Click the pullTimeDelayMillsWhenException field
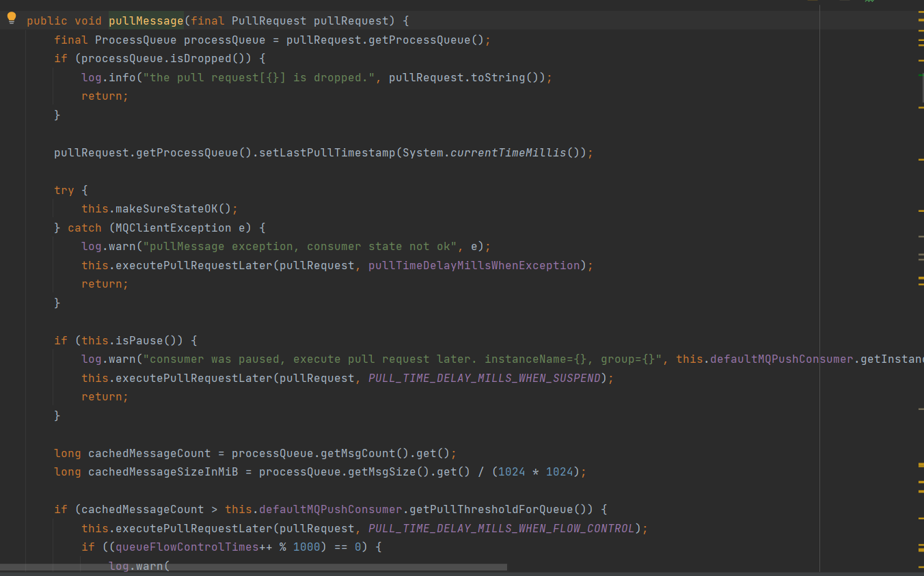The image size is (924, 576). (474, 265)
